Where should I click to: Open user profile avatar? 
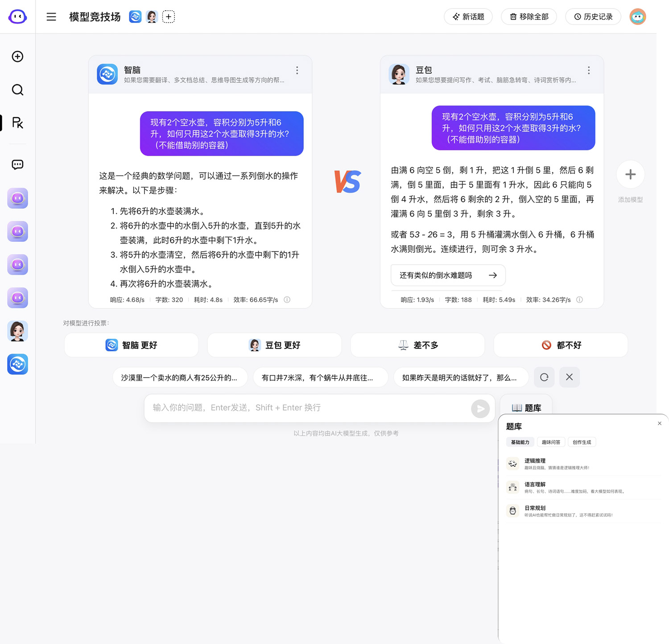(638, 17)
